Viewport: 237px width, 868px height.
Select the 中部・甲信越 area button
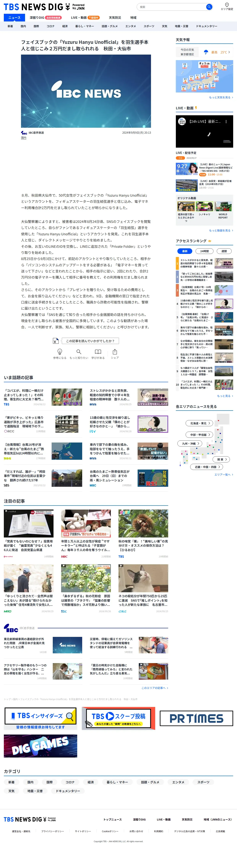tap(199, 435)
